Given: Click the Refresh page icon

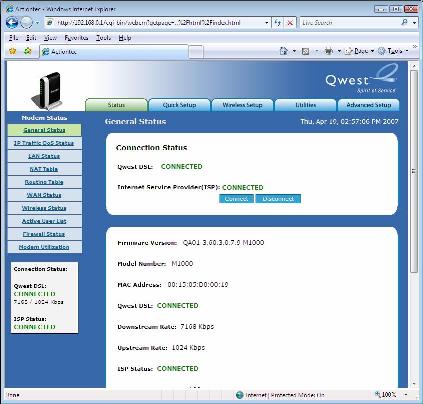Looking at the screenshot, I should click(x=277, y=23).
